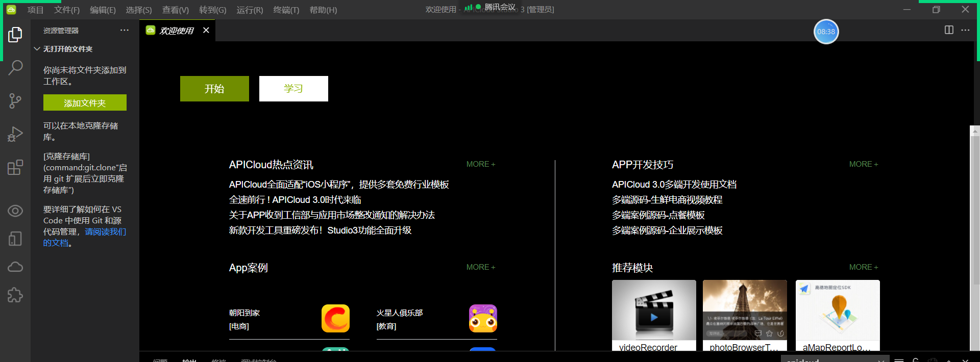Screen dimensions: 980x362
Task: Open the Run and Debug icon
Action: (x=15, y=134)
